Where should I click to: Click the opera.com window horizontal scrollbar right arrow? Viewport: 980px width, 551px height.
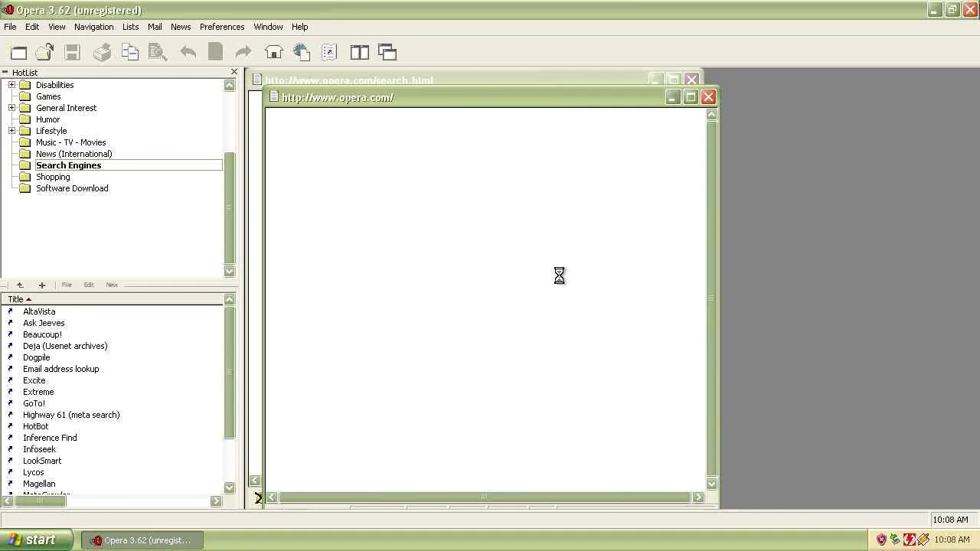(x=697, y=497)
